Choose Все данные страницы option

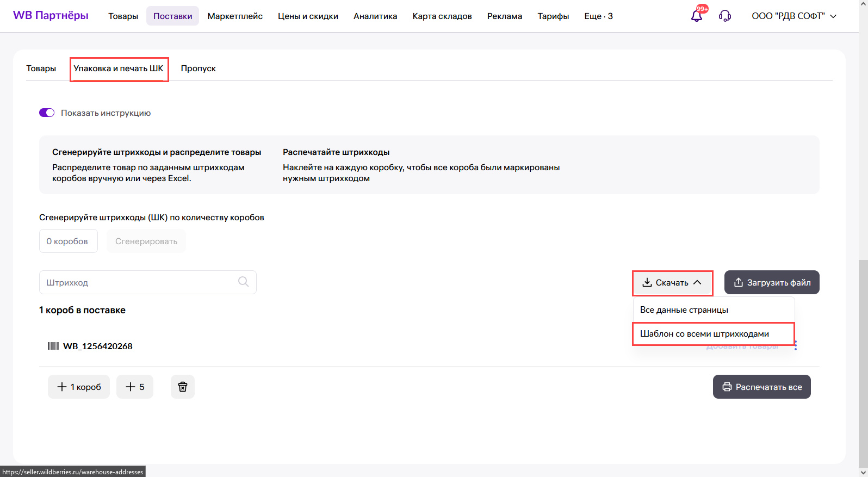pos(684,310)
